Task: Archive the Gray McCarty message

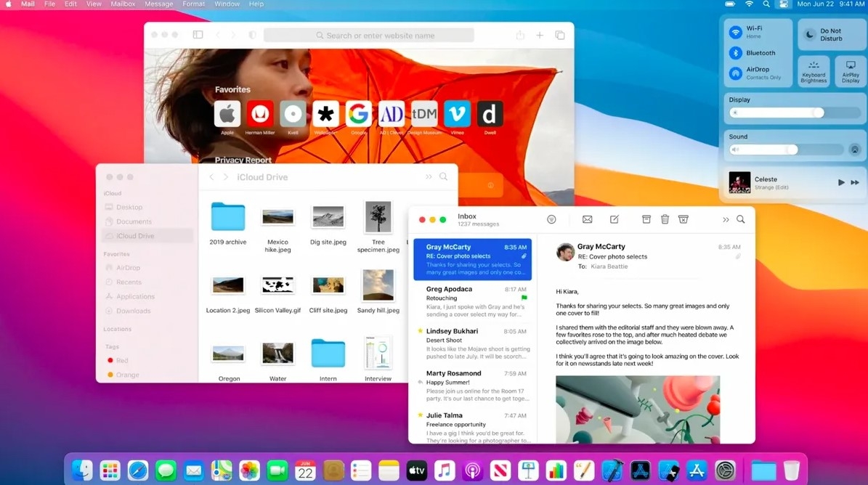Action: tap(646, 219)
